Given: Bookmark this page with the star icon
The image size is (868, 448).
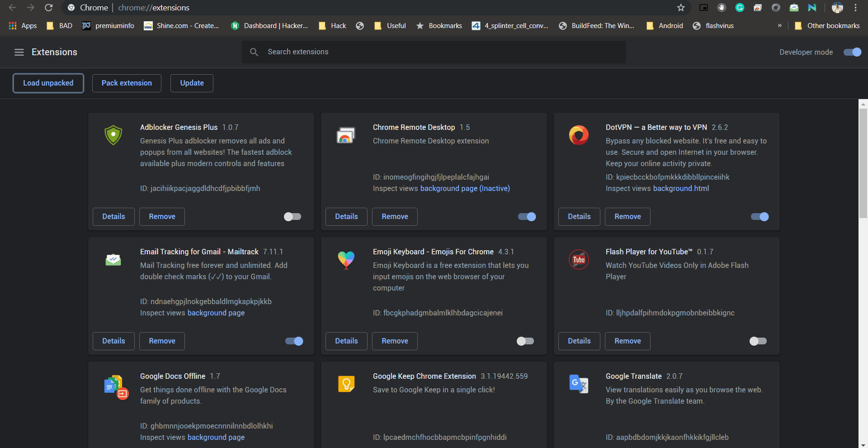Looking at the screenshot, I should pyautogui.click(x=681, y=8).
